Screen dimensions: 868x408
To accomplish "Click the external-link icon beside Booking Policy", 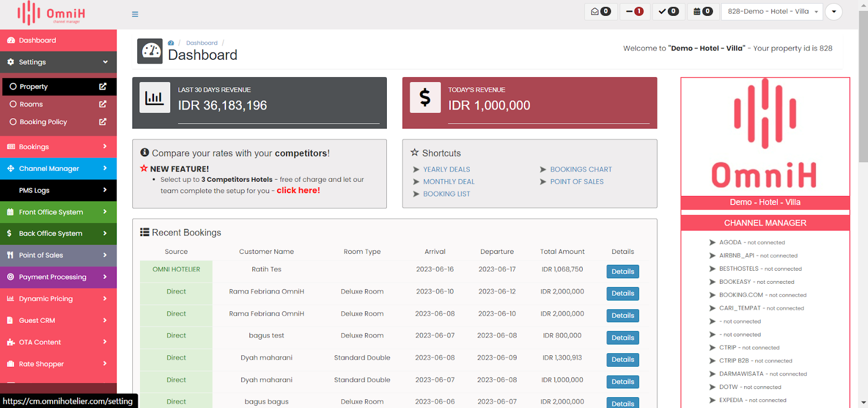I will (103, 122).
